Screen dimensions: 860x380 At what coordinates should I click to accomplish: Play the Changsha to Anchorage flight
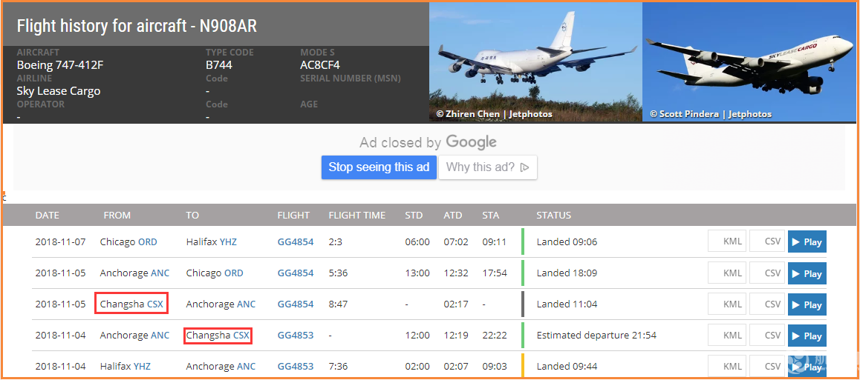(807, 304)
